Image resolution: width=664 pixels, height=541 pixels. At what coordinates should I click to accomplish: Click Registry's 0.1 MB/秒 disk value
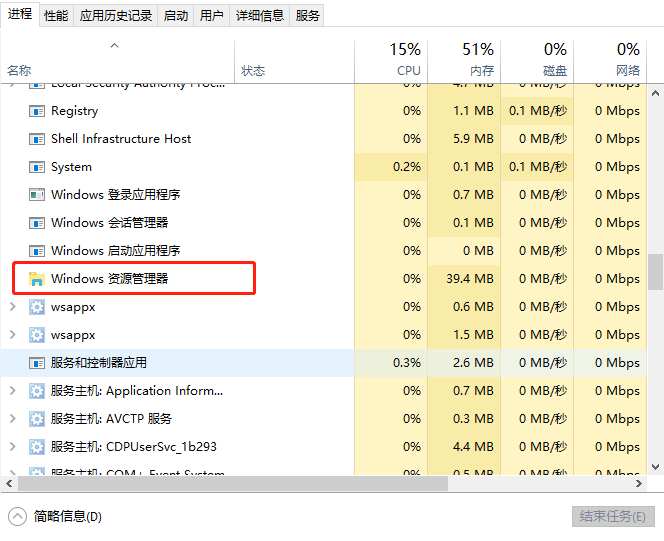pos(538,111)
